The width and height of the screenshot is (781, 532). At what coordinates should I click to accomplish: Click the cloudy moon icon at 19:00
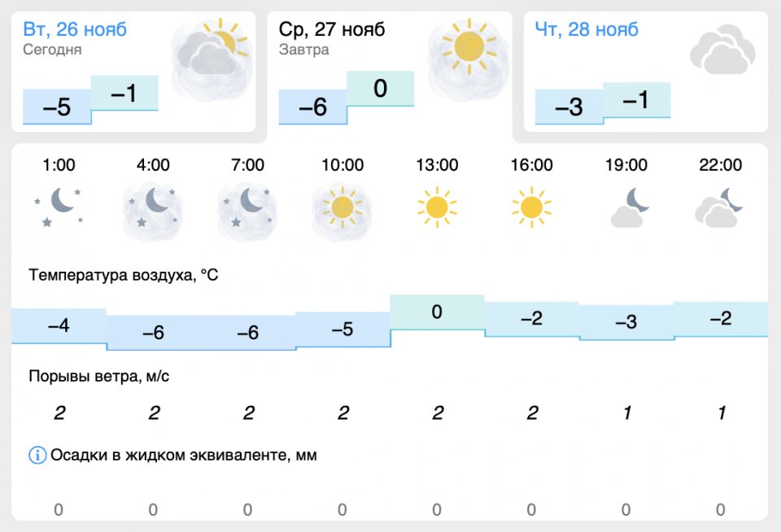(626, 208)
